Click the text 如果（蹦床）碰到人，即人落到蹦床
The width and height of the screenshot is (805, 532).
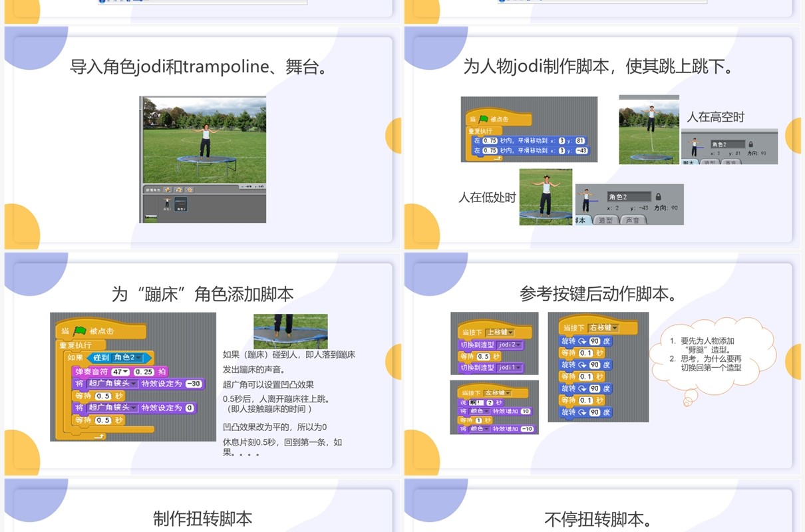pyautogui.click(x=289, y=354)
